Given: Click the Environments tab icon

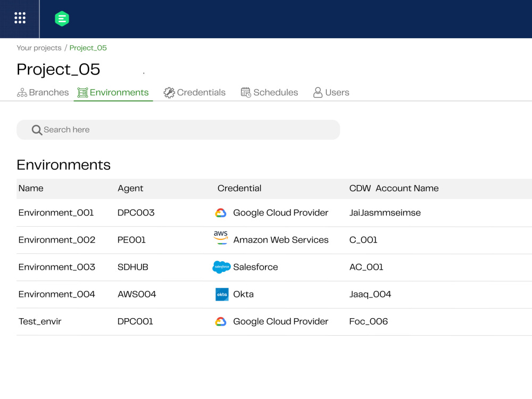Looking at the screenshot, I should (82, 93).
